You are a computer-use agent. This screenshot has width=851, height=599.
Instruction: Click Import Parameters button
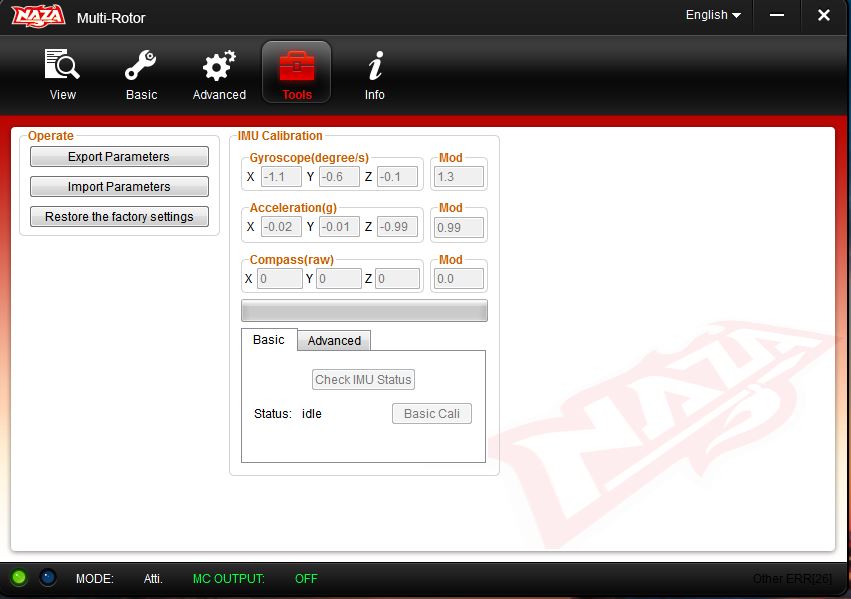pos(119,187)
